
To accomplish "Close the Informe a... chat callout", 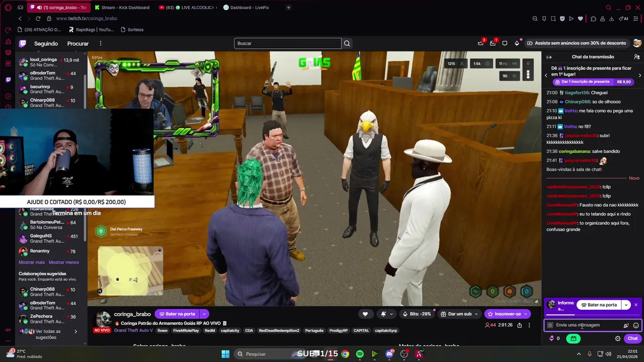I will [x=636, y=305].
